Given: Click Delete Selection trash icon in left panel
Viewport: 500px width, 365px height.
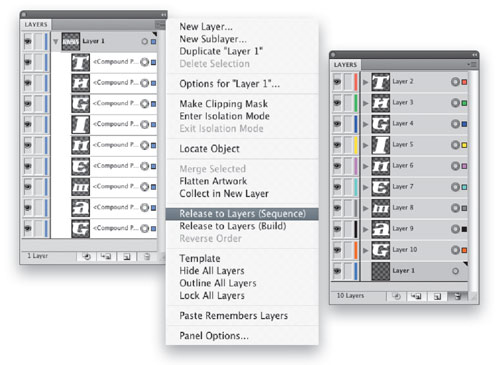Looking at the screenshot, I should 147,256.
